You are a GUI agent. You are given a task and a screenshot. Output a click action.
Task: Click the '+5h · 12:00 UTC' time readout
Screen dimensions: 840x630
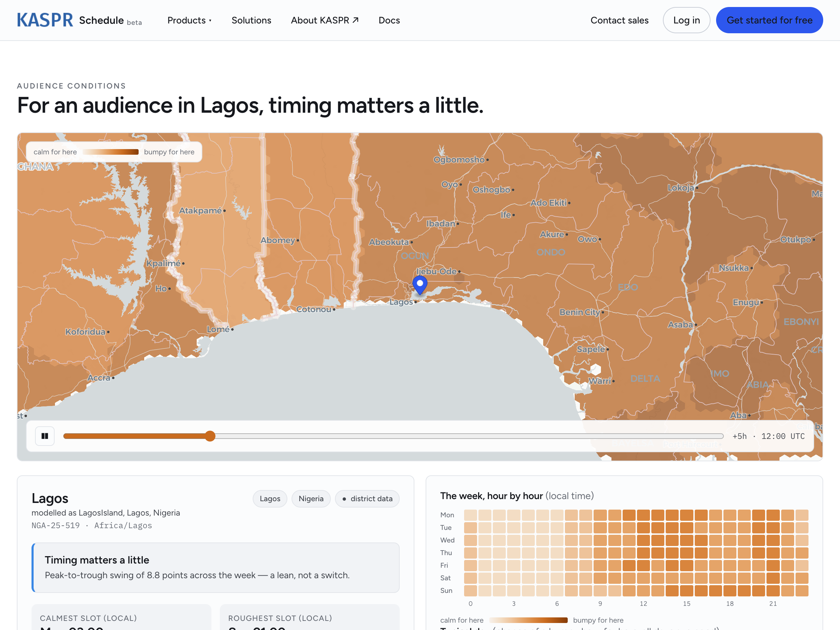768,436
